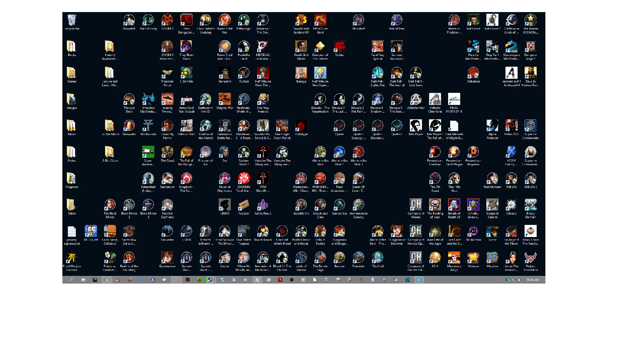The height and width of the screenshot is (362, 644).
Task: Open the Original War icon
Action: 225,102
